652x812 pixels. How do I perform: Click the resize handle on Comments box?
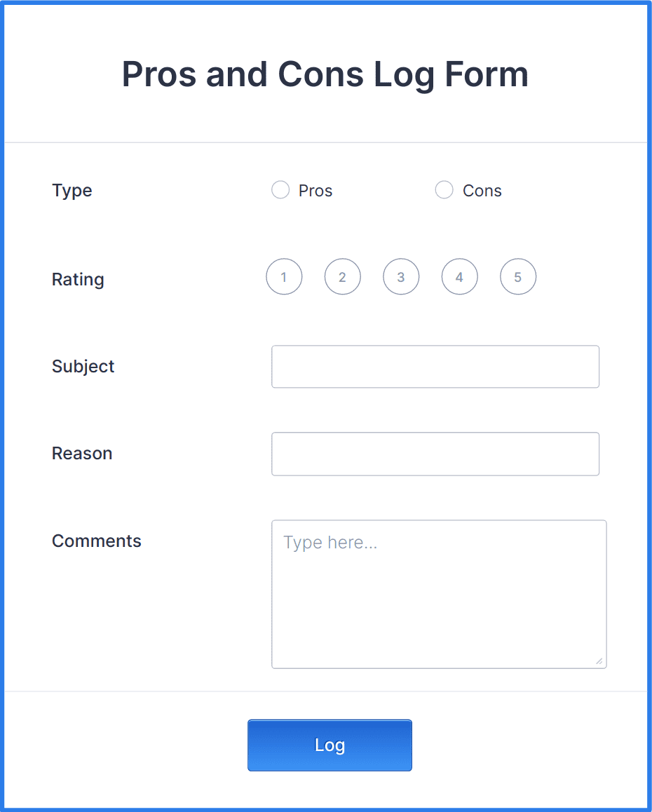click(599, 660)
